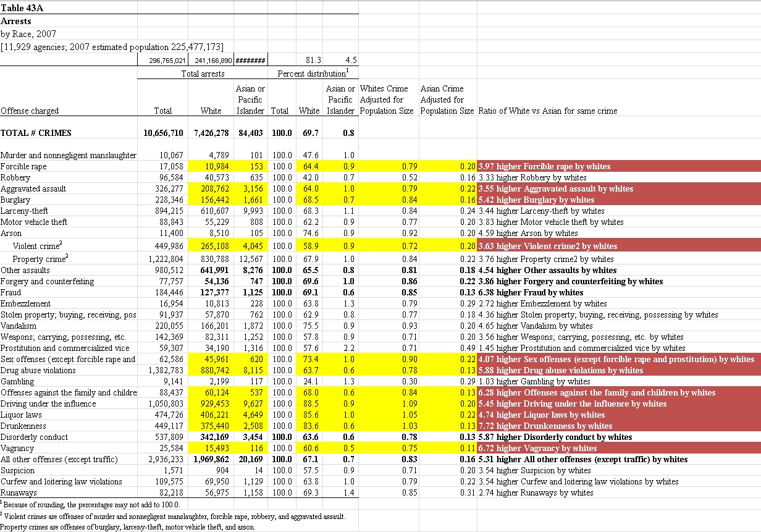The image size is (761, 532).
Task: Click 'Murder and nonnegligent manslaughter' row label
Action: [x=69, y=155]
